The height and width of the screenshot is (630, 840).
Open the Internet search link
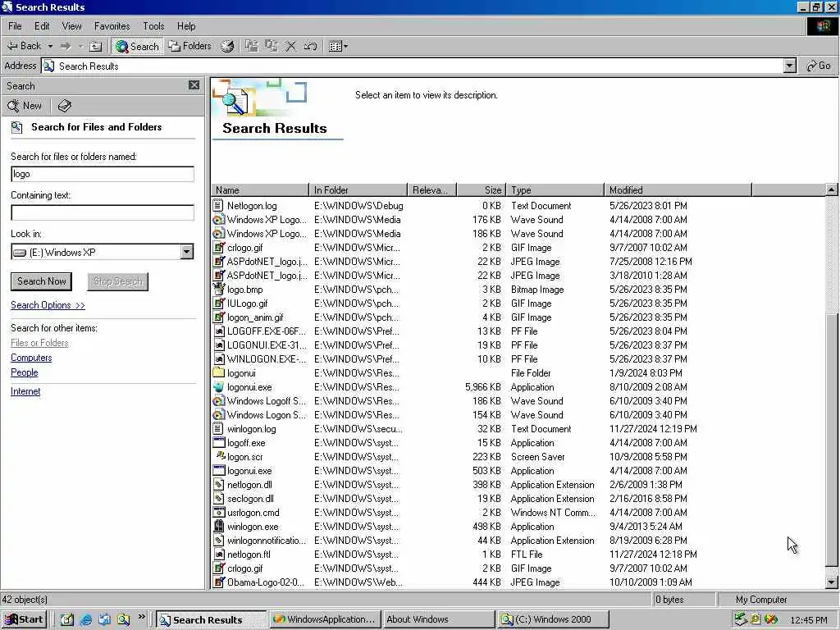click(x=25, y=391)
